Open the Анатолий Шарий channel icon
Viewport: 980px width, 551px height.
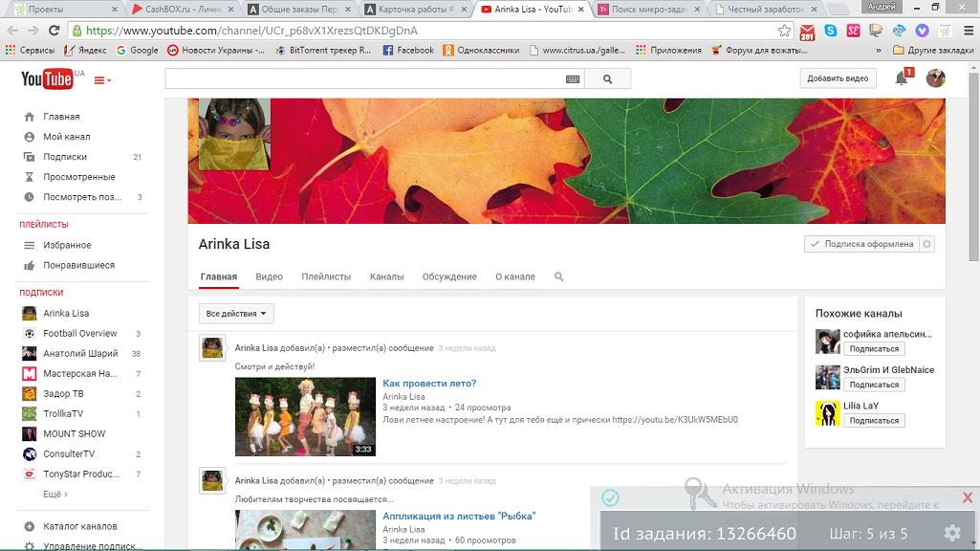30,353
